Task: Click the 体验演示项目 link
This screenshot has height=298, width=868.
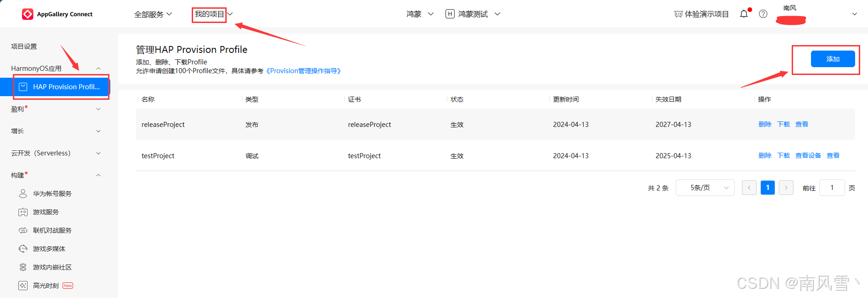Action: pos(707,14)
